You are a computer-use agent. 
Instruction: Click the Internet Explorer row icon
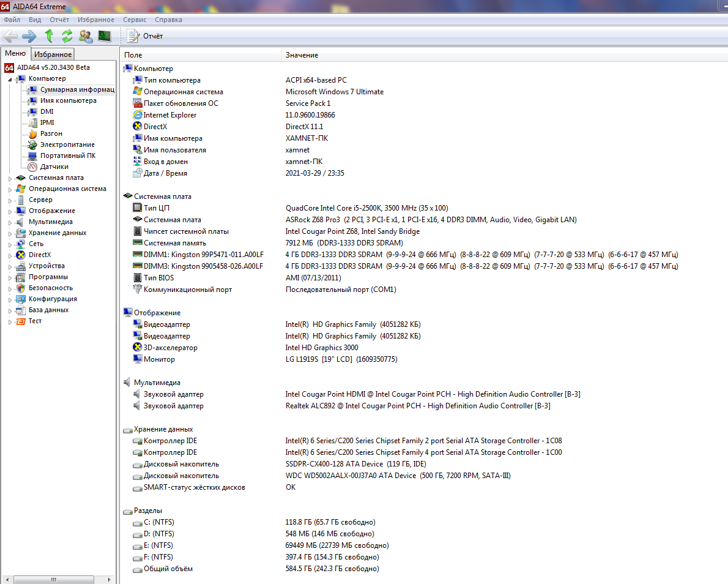(138, 114)
